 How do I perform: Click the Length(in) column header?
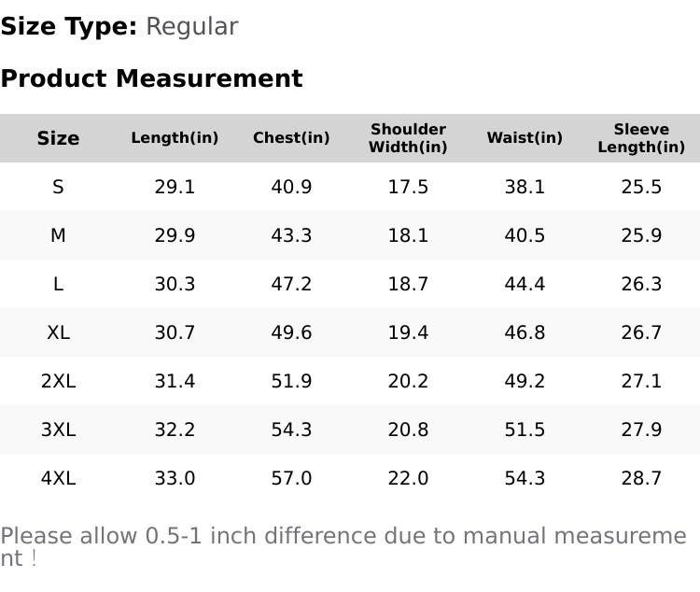click(x=175, y=138)
